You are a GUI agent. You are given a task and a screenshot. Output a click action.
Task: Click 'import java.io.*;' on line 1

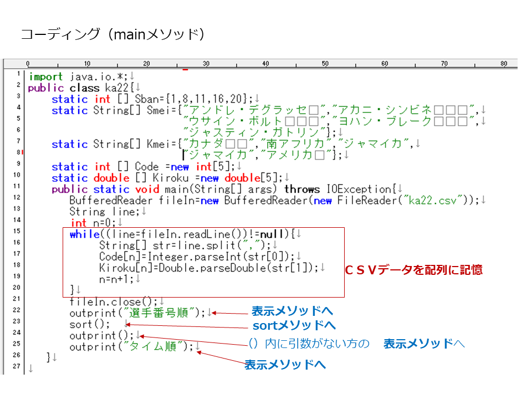pos(78,76)
